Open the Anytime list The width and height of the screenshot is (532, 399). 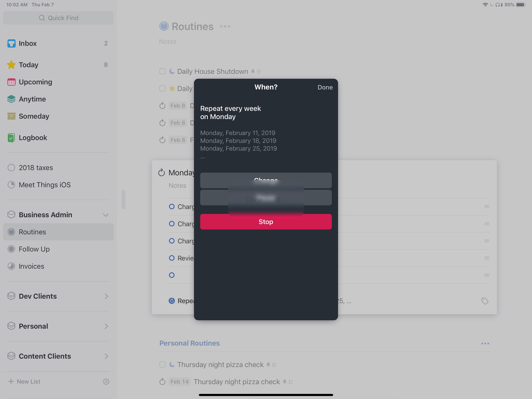tap(32, 99)
